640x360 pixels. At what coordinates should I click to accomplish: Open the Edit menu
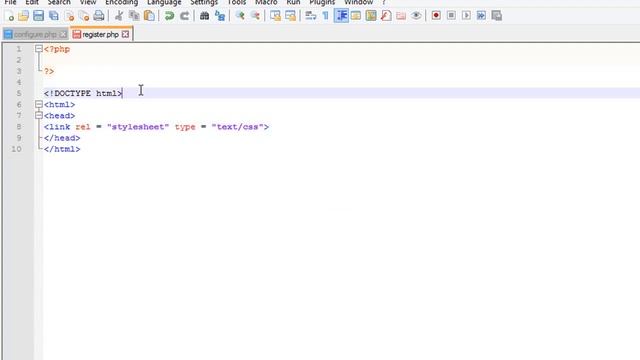pos(32,2)
